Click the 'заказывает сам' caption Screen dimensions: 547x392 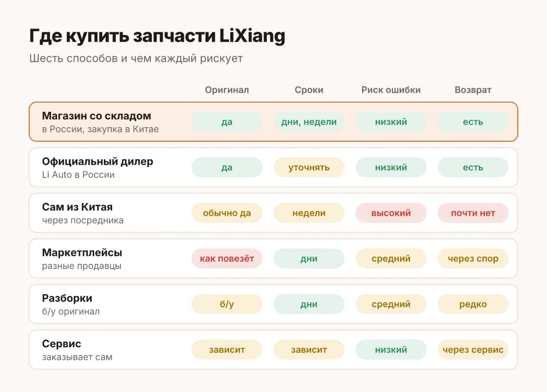pyautogui.click(x=77, y=357)
